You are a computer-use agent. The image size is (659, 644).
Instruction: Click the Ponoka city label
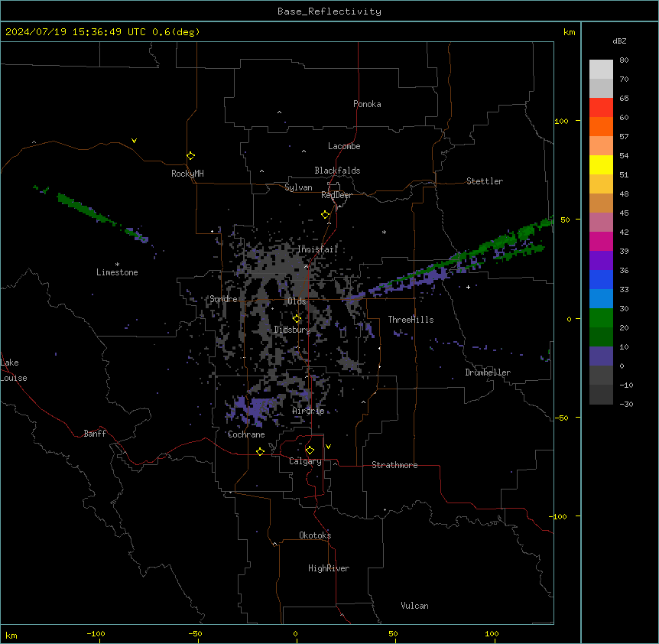click(367, 104)
